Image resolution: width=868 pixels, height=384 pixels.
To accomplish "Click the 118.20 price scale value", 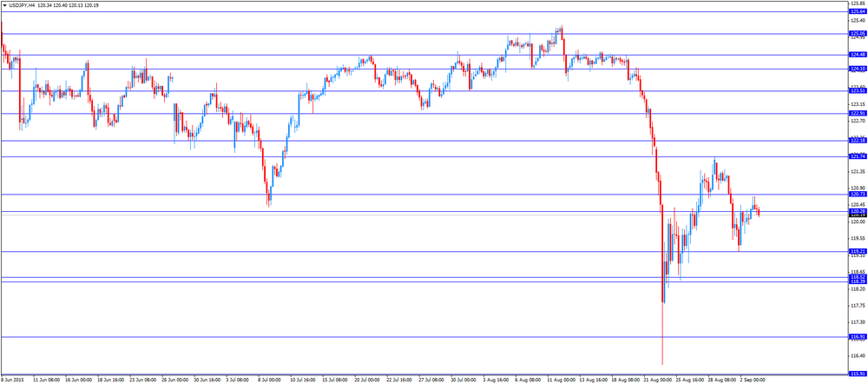I will tap(858, 289).
